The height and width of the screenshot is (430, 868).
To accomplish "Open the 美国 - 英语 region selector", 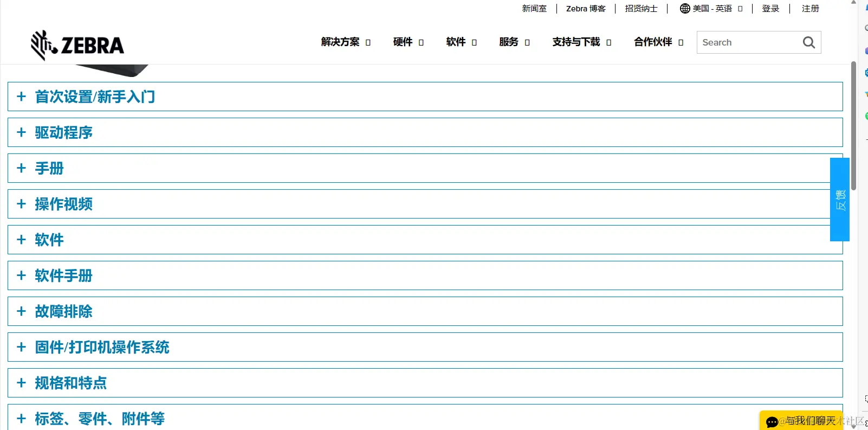I will (x=711, y=9).
